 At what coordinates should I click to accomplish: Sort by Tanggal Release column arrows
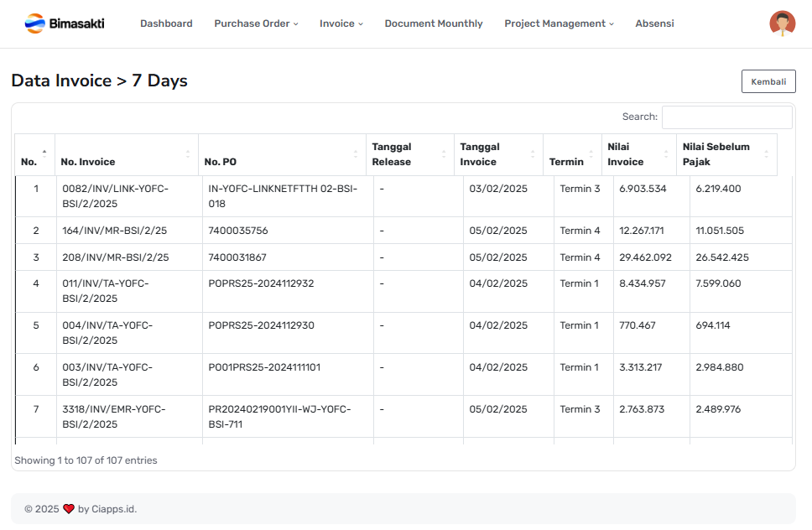click(444, 155)
